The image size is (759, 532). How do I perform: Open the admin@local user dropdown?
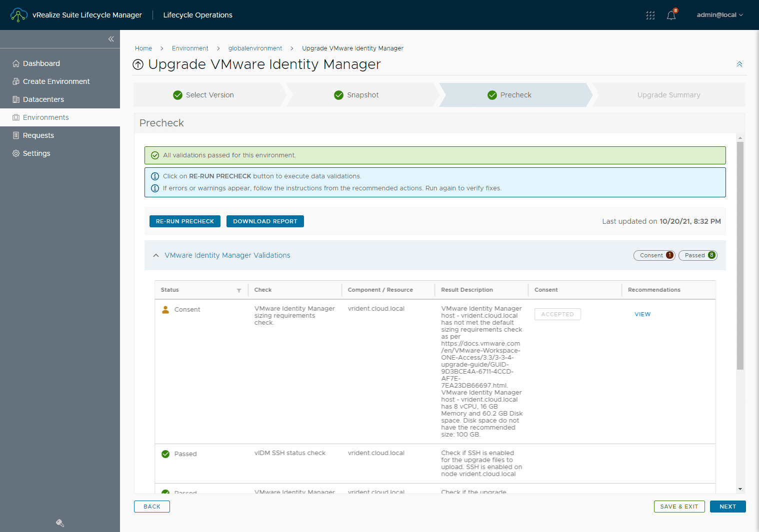(x=719, y=15)
